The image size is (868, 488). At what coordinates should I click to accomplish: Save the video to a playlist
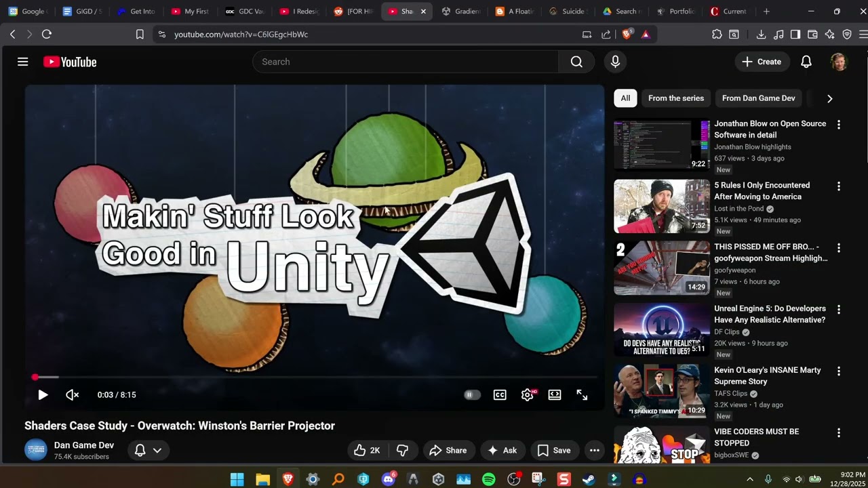coord(555,450)
